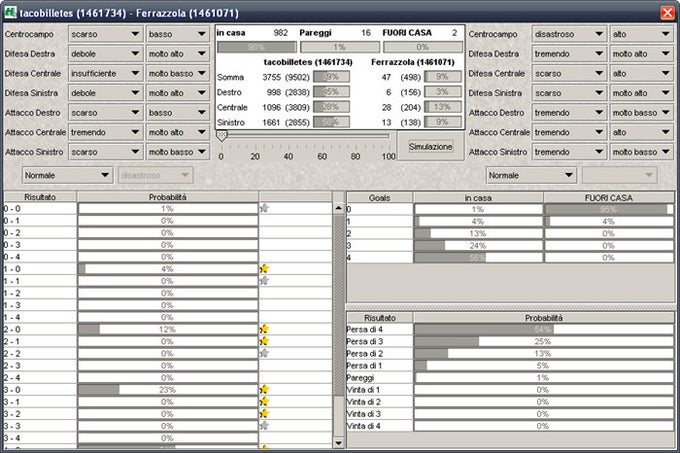Click the 'tacobilletes (1461734)' summary heading

[x=308, y=62]
